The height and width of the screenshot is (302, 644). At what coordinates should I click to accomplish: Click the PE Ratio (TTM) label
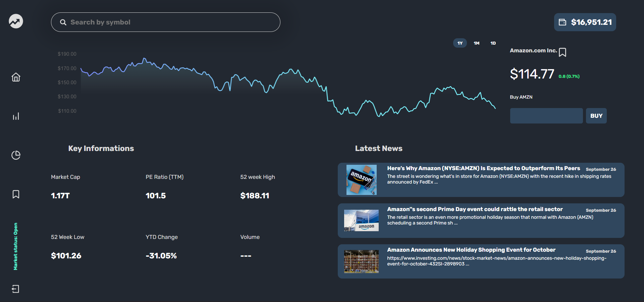pos(165,177)
